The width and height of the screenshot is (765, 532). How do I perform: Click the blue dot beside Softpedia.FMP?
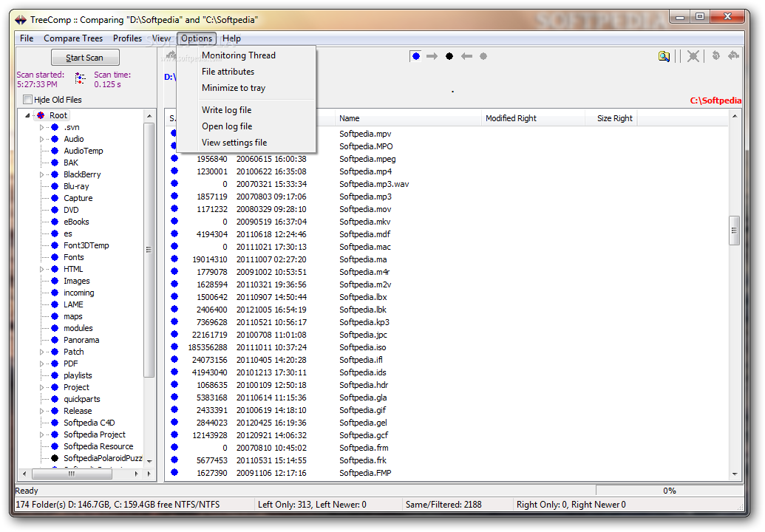coord(174,472)
